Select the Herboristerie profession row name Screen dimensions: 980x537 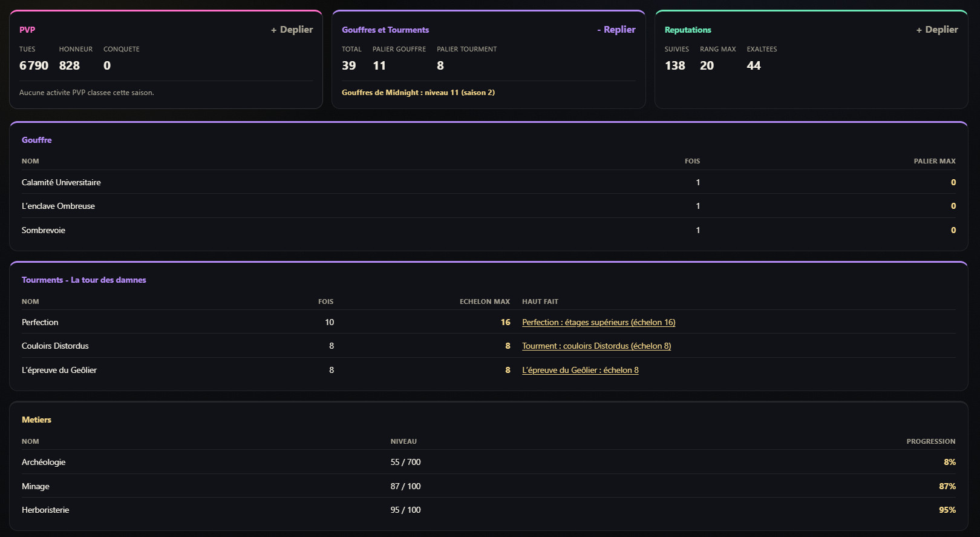point(45,510)
